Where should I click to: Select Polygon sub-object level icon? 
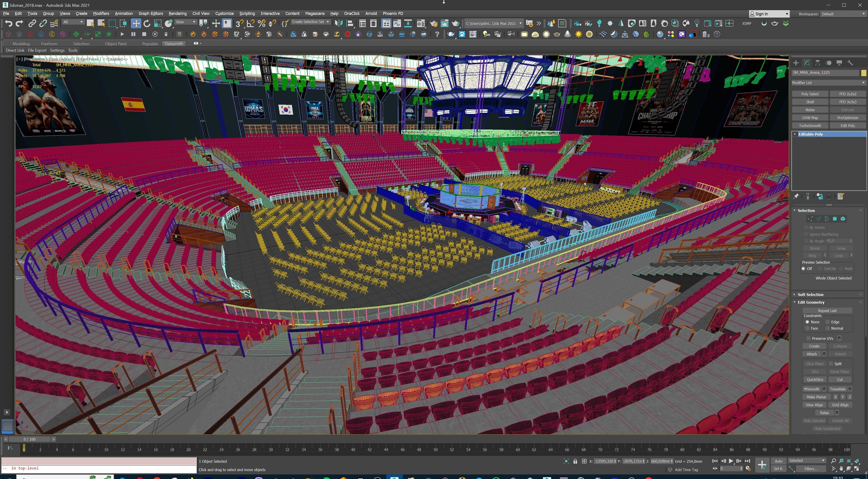point(835,219)
